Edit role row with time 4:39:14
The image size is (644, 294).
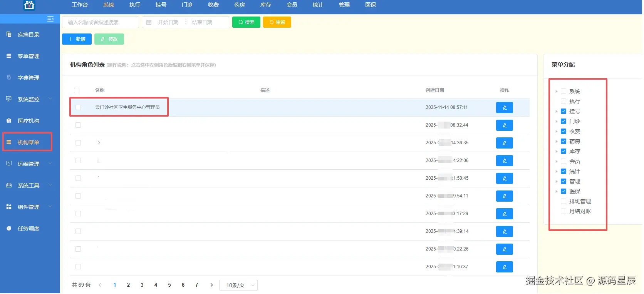[505, 232]
